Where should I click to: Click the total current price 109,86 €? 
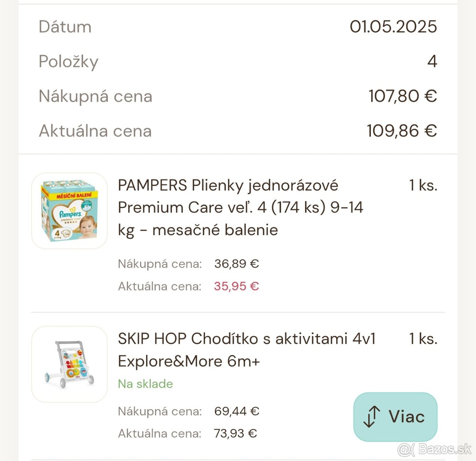pos(402,131)
